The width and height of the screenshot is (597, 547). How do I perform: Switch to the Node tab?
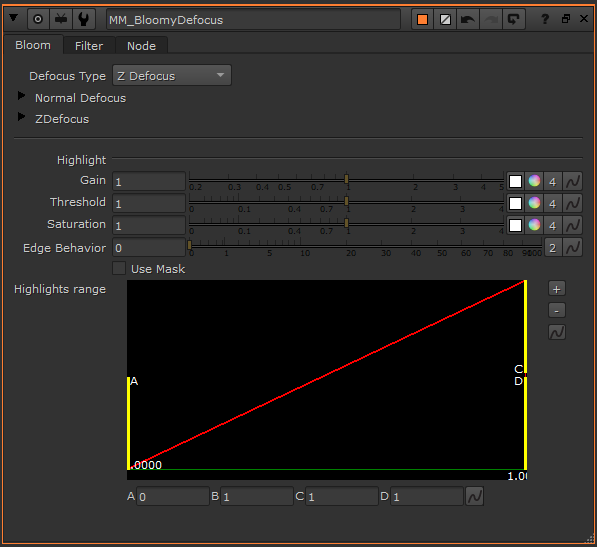(x=141, y=46)
